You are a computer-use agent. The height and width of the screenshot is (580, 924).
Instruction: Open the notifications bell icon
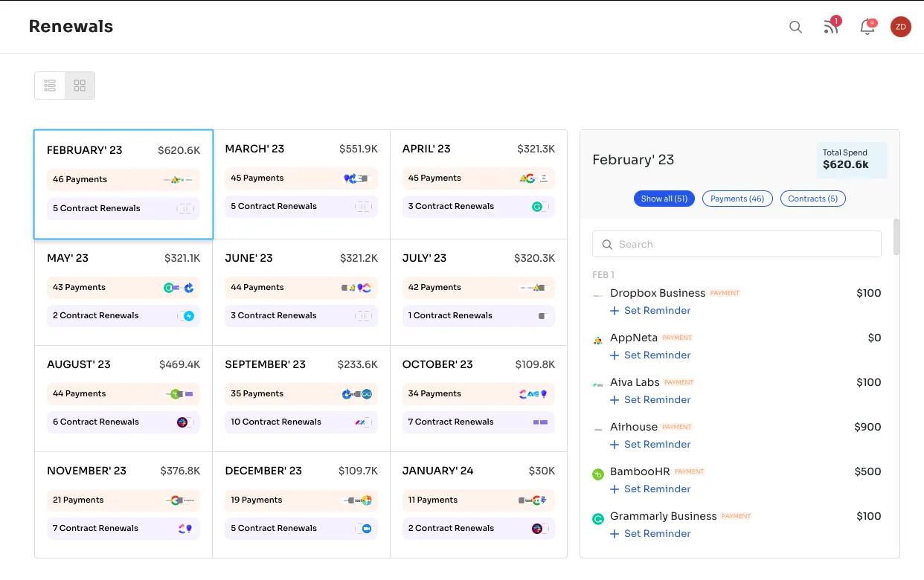point(867,27)
